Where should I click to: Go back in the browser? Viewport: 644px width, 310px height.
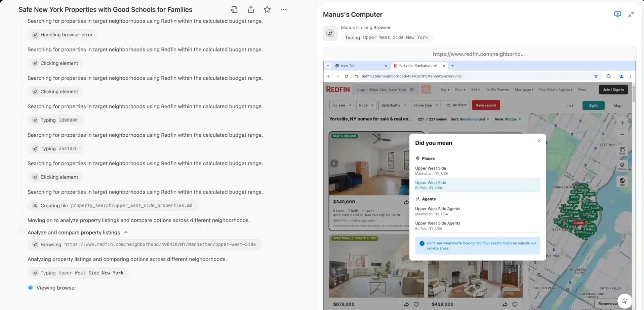pos(329,76)
